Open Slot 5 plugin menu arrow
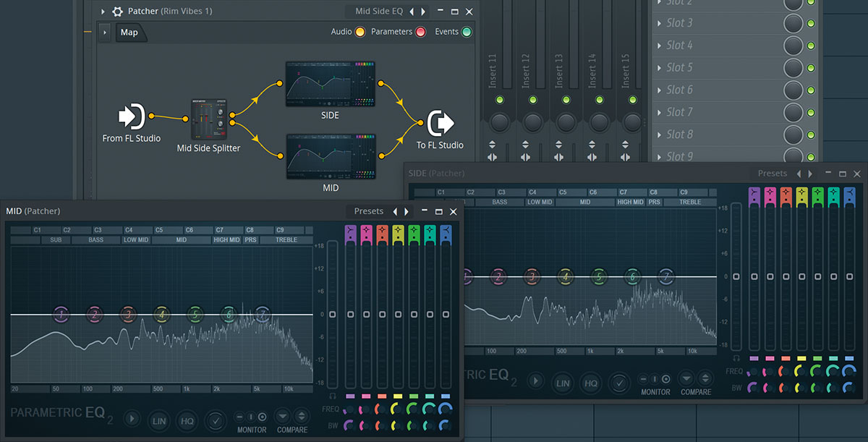This screenshot has width=868, height=442. [659, 68]
